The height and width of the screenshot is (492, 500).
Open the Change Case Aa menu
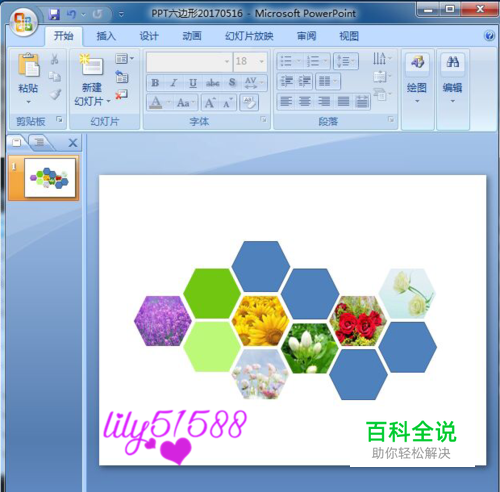186,103
